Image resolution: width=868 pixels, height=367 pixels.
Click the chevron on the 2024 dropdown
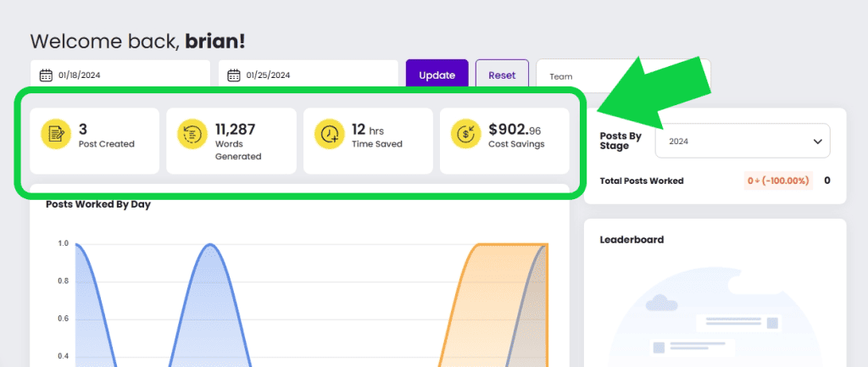[x=818, y=142]
